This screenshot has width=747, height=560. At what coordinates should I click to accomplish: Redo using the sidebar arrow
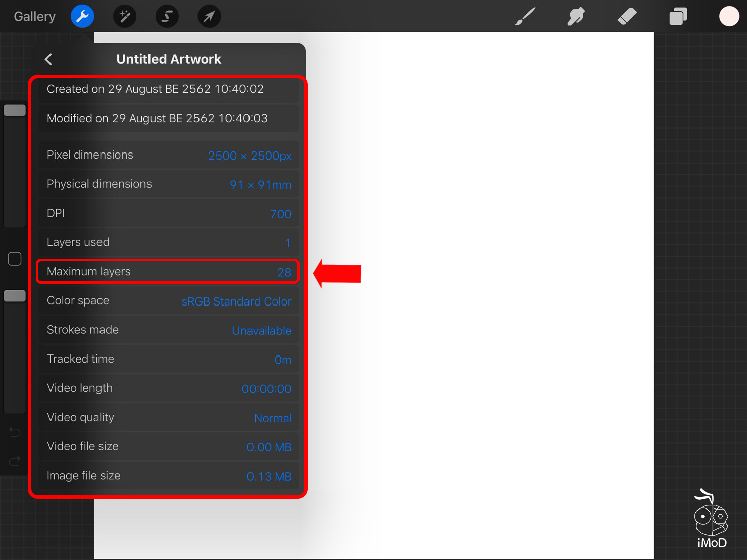14,461
